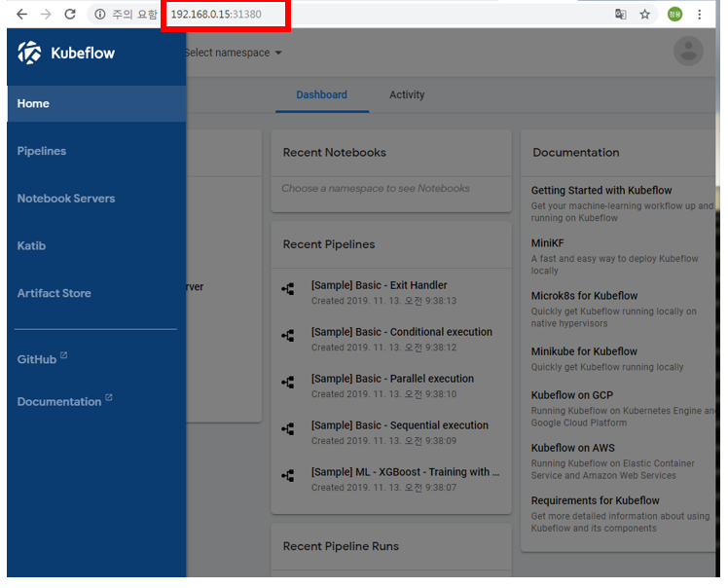Open the user account avatar icon

[688, 51]
